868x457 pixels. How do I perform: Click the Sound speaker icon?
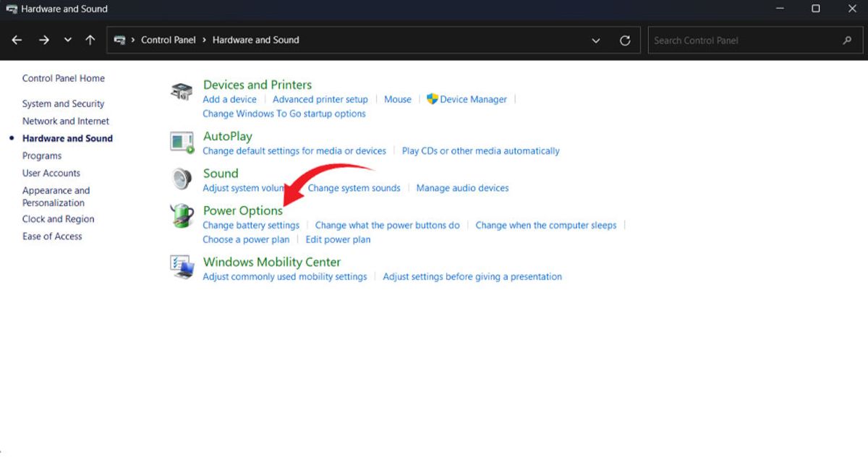point(182,179)
